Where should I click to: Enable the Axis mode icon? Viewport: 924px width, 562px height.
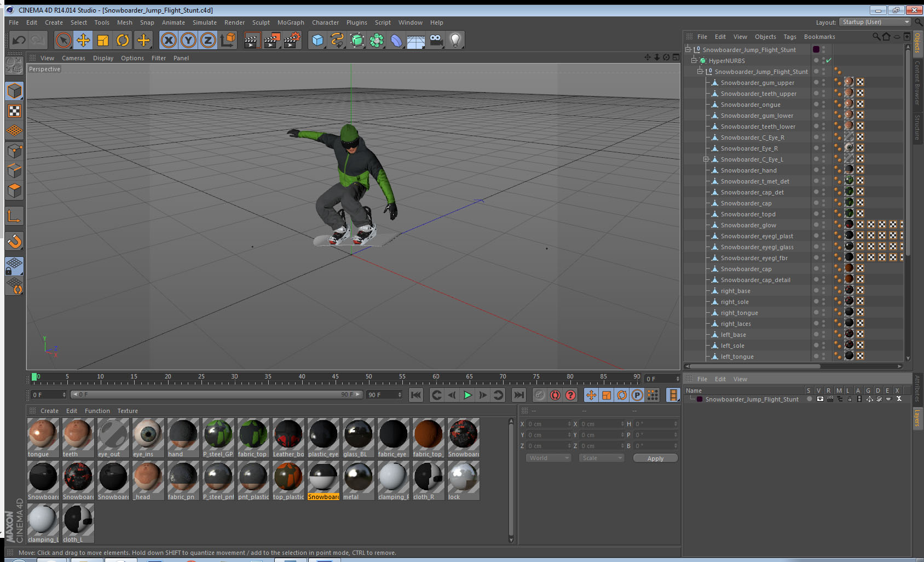coord(14,217)
